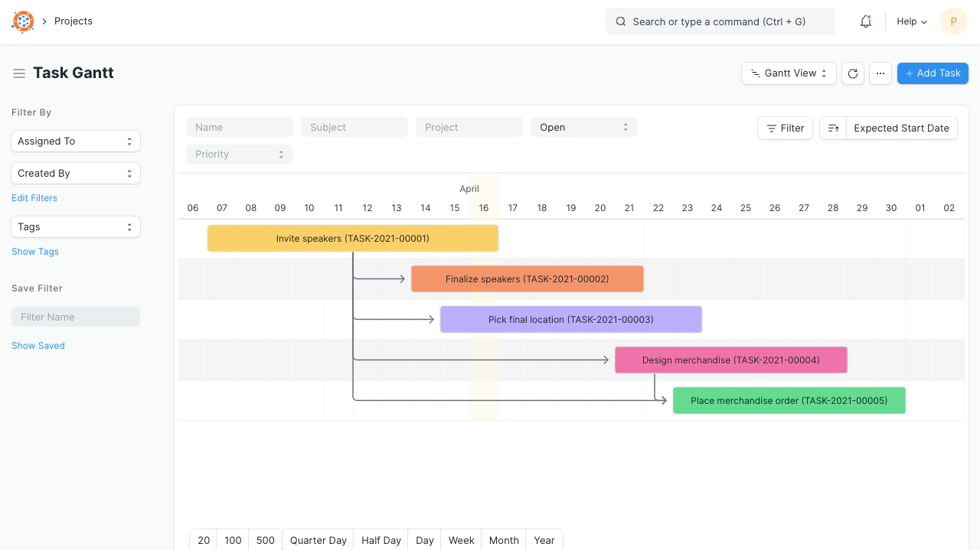Click the sort direction toggle icon
Viewport: 980px width, 550px height.
pyautogui.click(x=833, y=129)
